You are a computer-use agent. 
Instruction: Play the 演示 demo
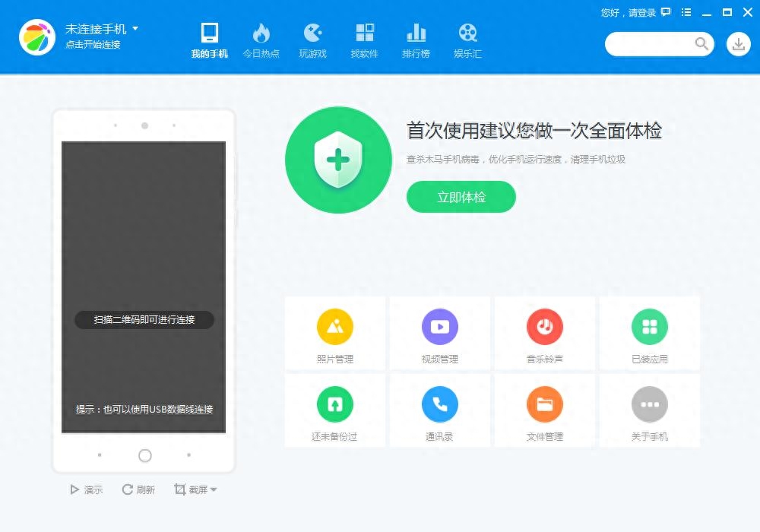coord(86,489)
